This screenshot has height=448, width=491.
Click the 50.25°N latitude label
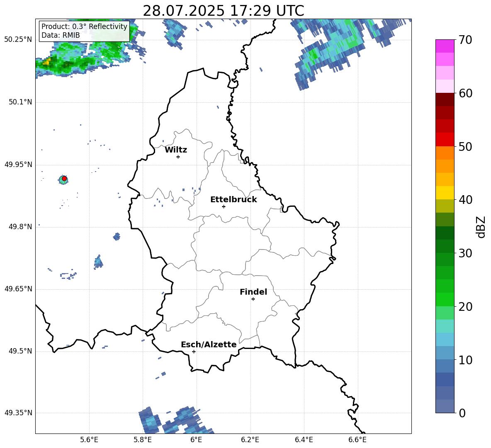click(x=18, y=40)
